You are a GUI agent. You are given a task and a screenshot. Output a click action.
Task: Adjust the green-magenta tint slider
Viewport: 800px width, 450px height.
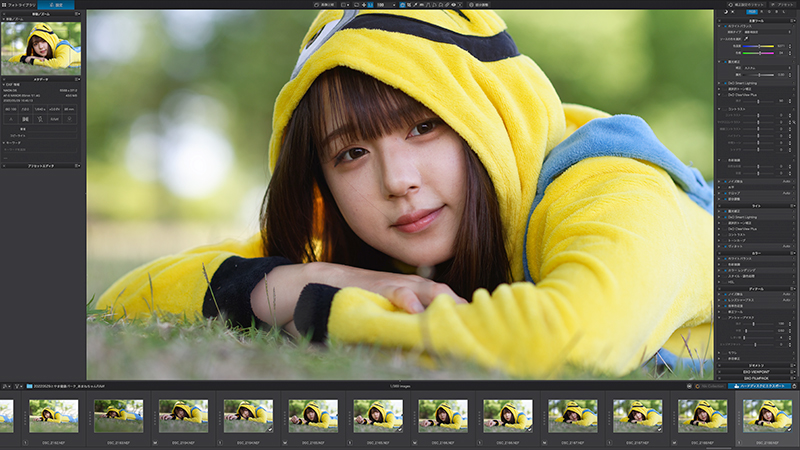[x=759, y=53]
